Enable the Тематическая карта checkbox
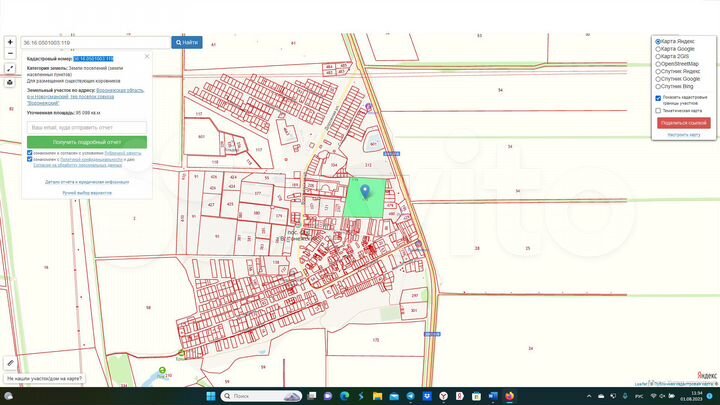The image size is (720, 405). [x=658, y=110]
